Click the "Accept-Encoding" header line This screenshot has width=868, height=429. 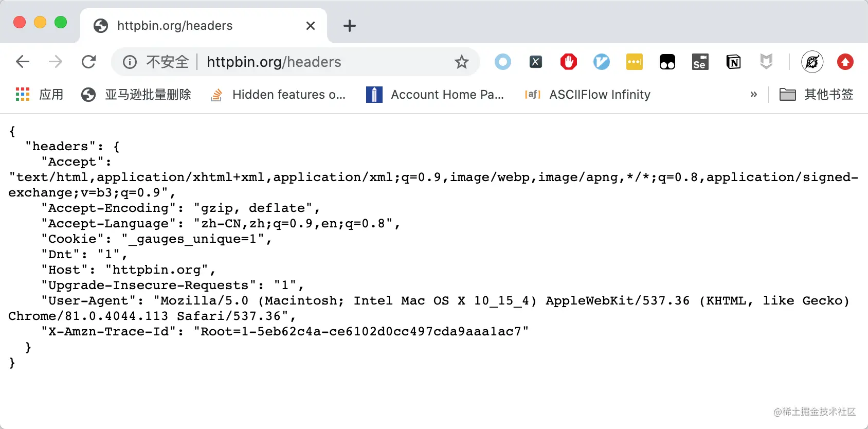tap(180, 208)
